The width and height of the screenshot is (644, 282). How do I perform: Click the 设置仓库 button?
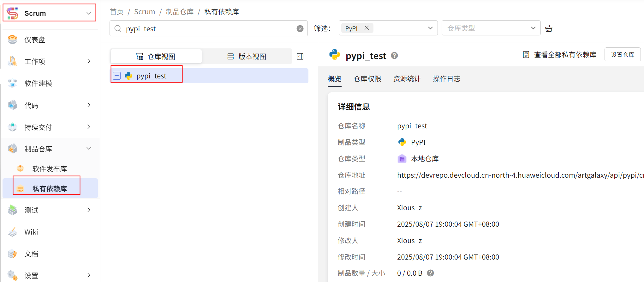tap(622, 55)
